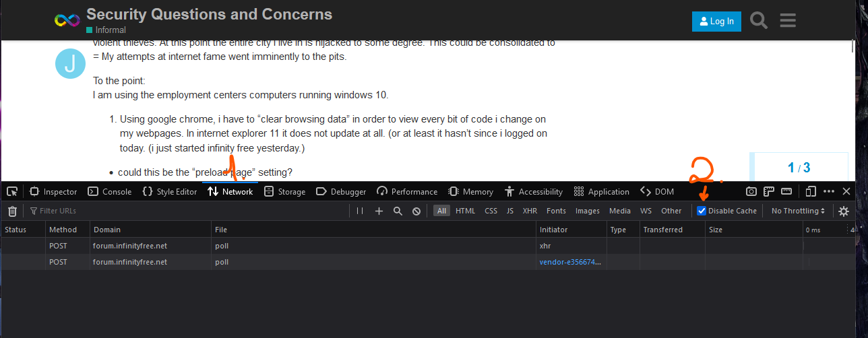Open the No Throttling dropdown
The image size is (868, 338).
(x=798, y=211)
